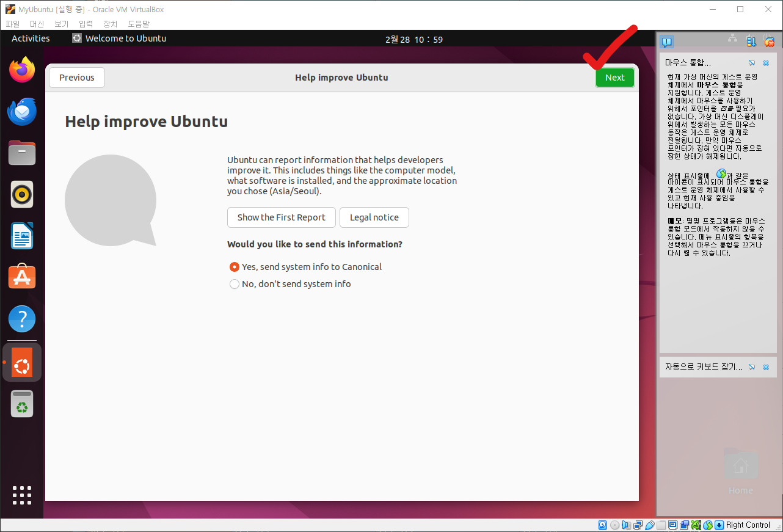Open the 파일 menu
The image size is (783, 532).
click(12, 24)
